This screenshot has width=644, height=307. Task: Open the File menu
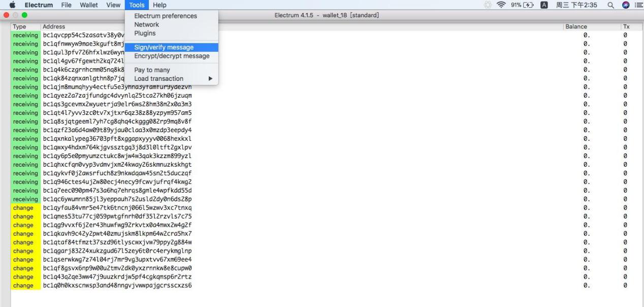coord(66,5)
